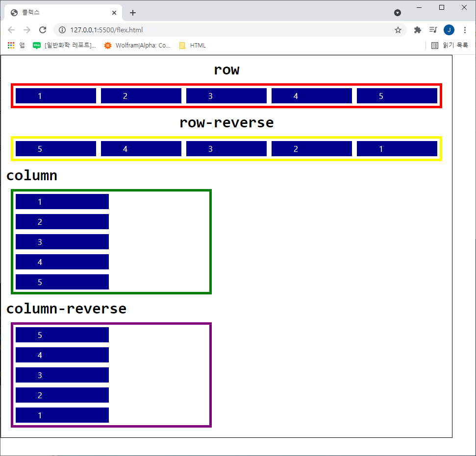Click the 'row-reverse' heading text

click(226, 122)
